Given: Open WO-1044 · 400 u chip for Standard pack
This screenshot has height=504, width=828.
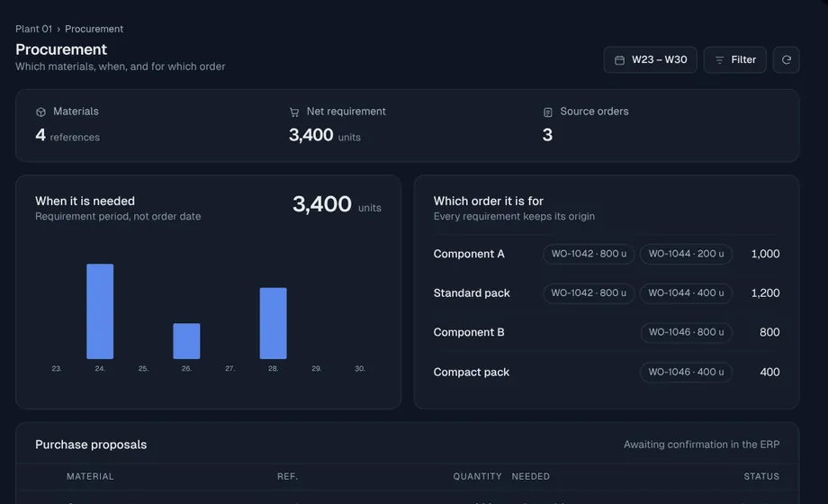Looking at the screenshot, I should pos(686,292).
